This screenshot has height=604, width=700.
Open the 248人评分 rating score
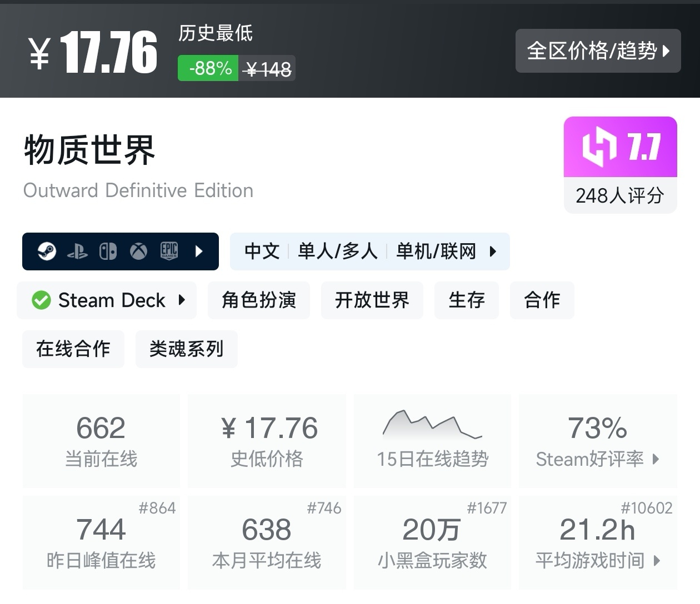tap(620, 195)
